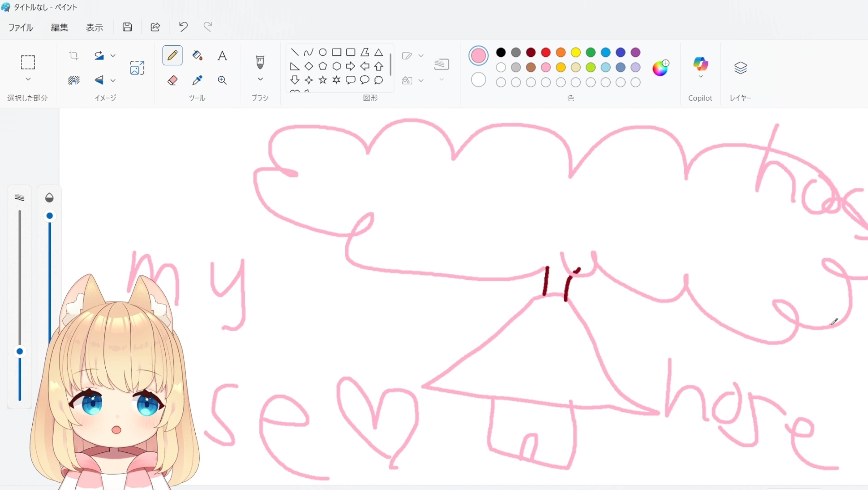This screenshot has width=868, height=490.
Task: Click the Redo arrow
Action: coord(208,27)
